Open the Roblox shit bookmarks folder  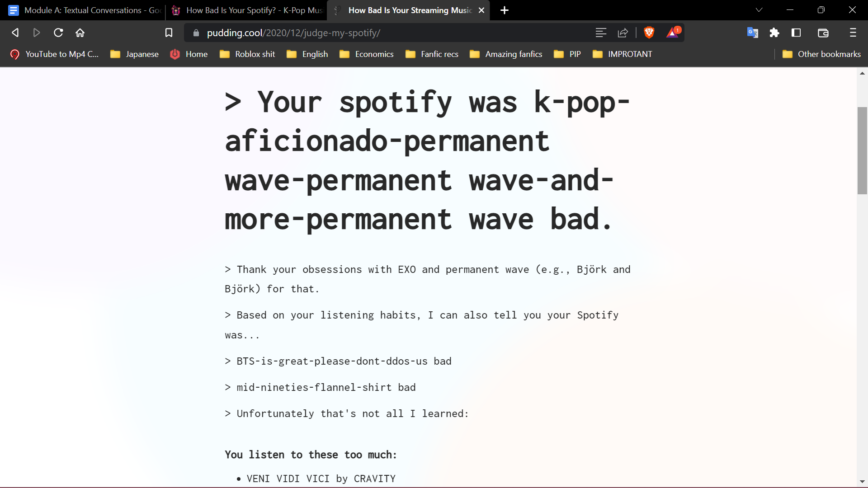click(x=247, y=54)
